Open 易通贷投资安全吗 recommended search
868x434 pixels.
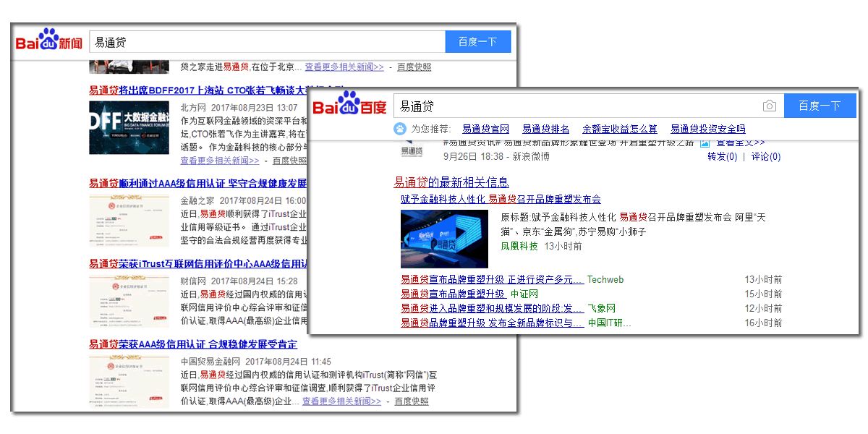point(707,129)
